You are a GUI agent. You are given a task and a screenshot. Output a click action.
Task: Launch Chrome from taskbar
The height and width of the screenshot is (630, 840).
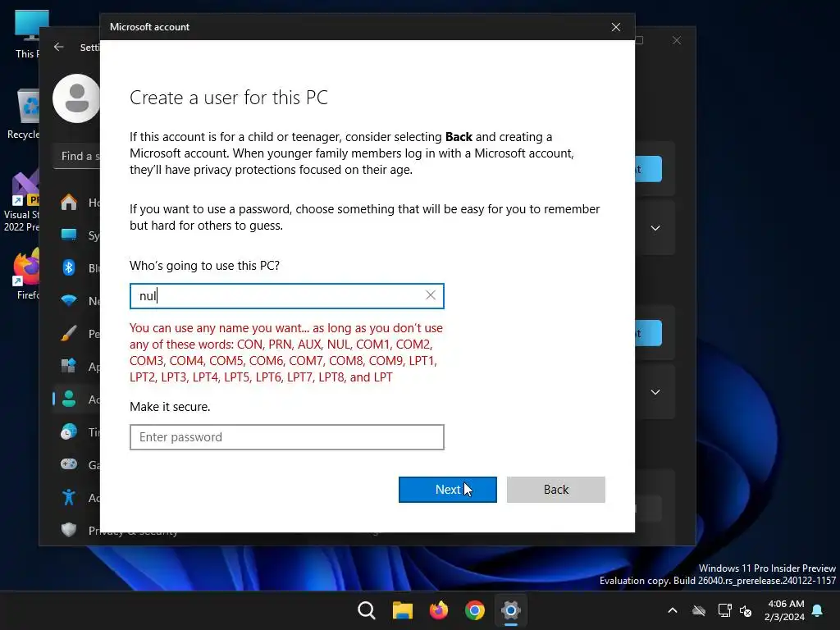[475, 610]
